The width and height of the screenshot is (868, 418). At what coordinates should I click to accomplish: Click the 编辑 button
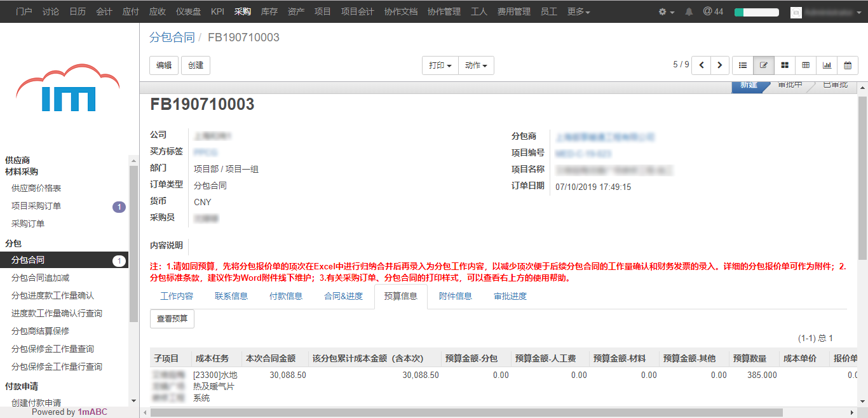(x=164, y=65)
